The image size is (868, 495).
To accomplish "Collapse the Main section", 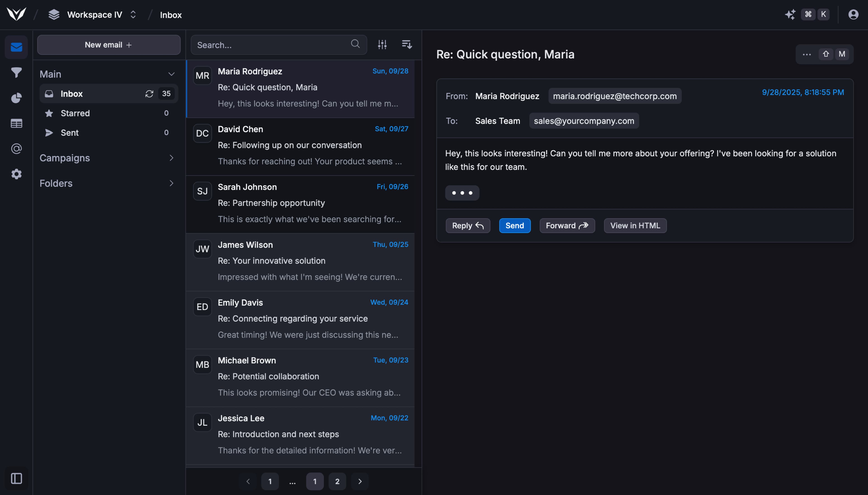I will [171, 74].
